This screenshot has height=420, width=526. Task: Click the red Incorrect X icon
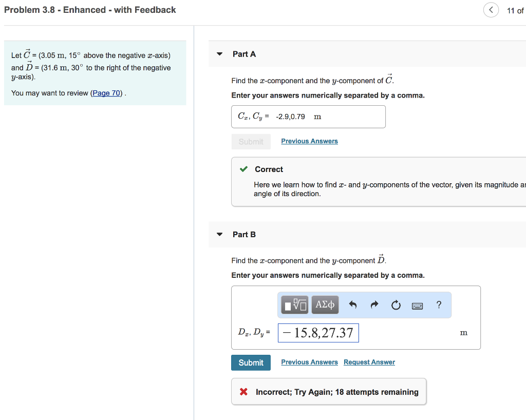pos(244,392)
